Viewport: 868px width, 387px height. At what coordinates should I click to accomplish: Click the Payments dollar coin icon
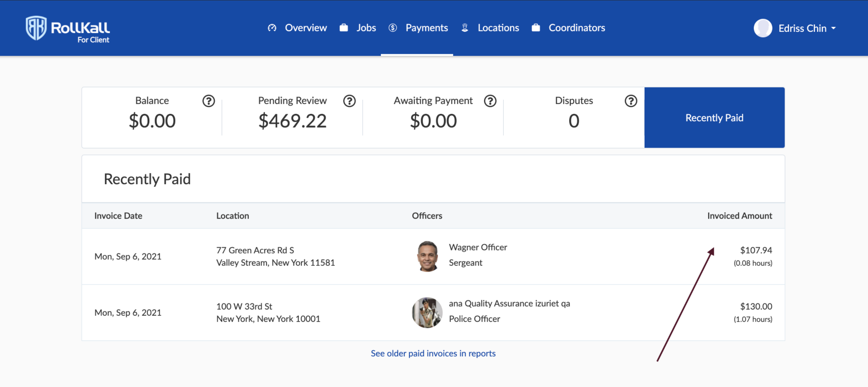click(x=393, y=28)
